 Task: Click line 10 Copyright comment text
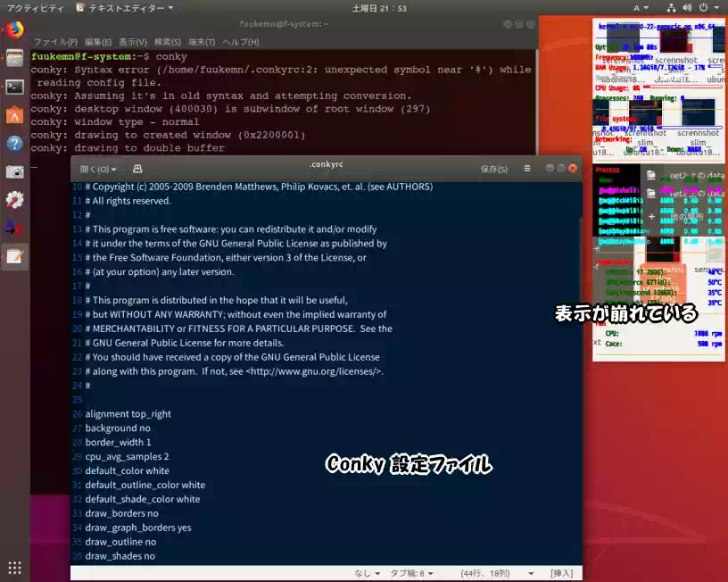pyautogui.click(x=259, y=187)
